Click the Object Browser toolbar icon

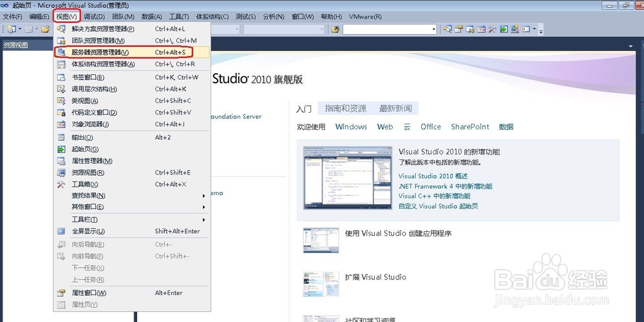click(x=481, y=29)
